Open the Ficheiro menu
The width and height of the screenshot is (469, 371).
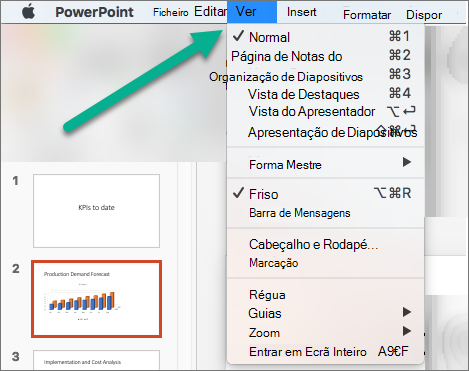[171, 12]
